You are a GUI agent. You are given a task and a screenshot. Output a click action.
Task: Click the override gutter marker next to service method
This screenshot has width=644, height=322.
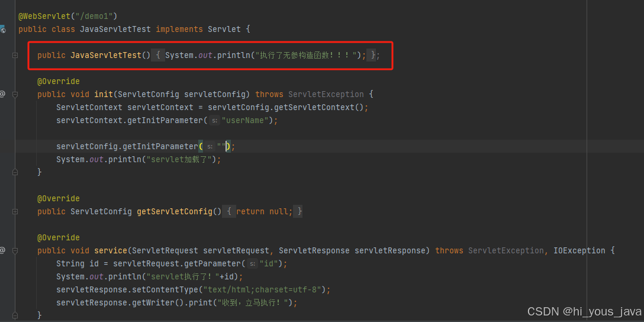click(2, 250)
